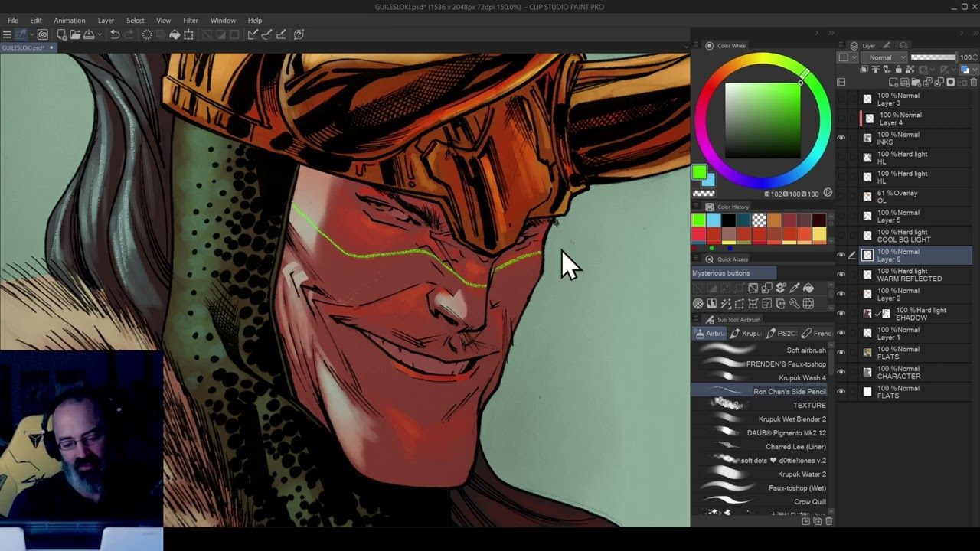Open the Normal blending mode dropdown
Image resolution: width=980 pixels, height=551 pixels.
point(884,57)
